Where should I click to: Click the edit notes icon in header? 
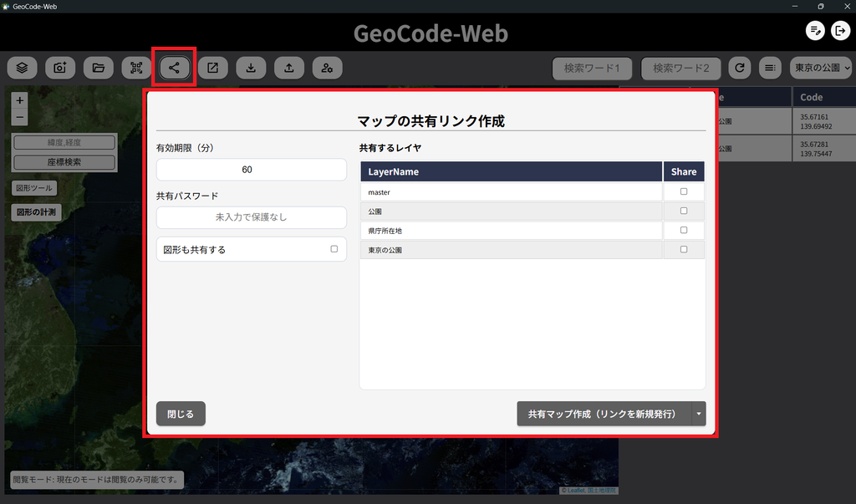(815, 31)
